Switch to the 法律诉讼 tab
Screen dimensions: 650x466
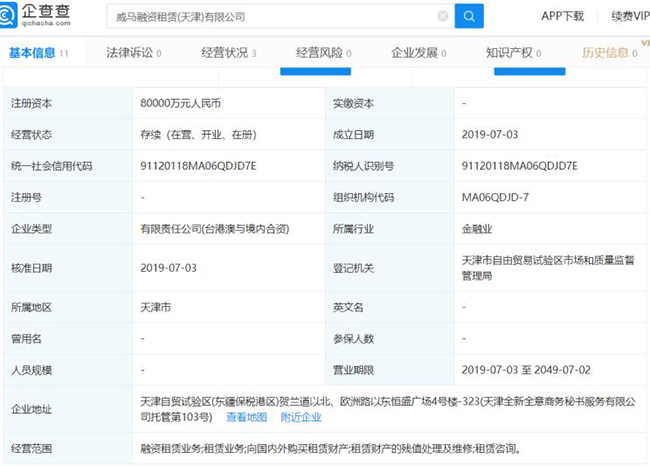tap(133, 53)
